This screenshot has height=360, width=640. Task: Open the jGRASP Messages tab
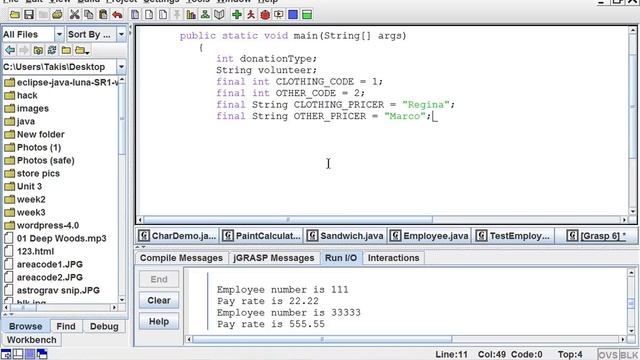(x=274, y=258)
